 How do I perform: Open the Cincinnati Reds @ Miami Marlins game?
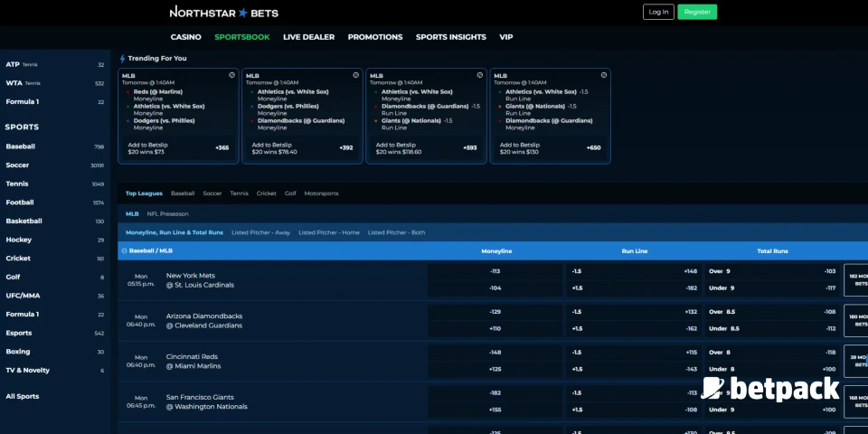coord(193,362)
